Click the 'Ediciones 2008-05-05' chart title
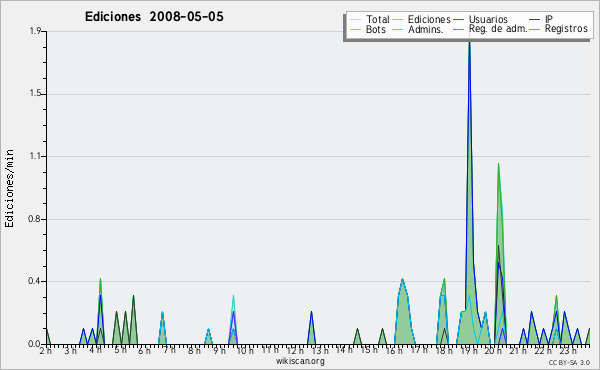The image size is (600, 370). click(154, 17)
